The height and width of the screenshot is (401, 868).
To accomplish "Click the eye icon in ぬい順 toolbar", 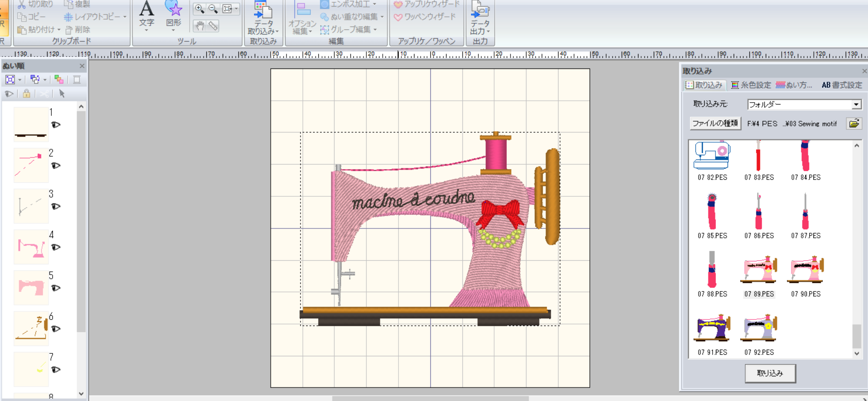I will (9, 94).
